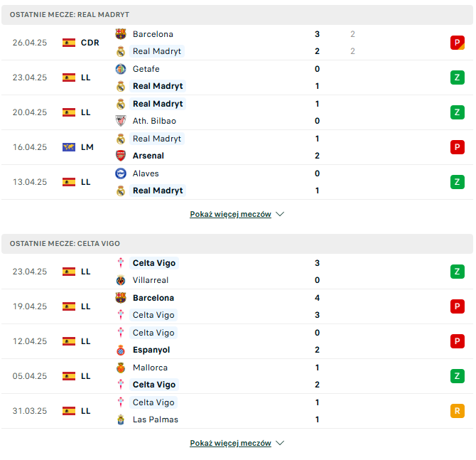
Task: Expand more Real Madryt matches chevron
Action: (x=280, y=214)
